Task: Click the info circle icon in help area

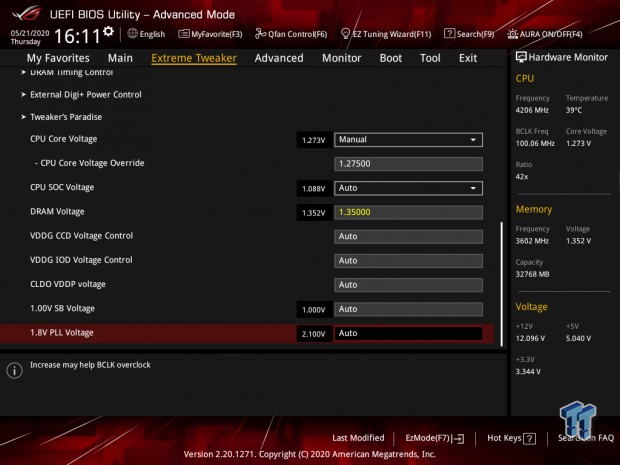Action: click(x=15, y=370)
